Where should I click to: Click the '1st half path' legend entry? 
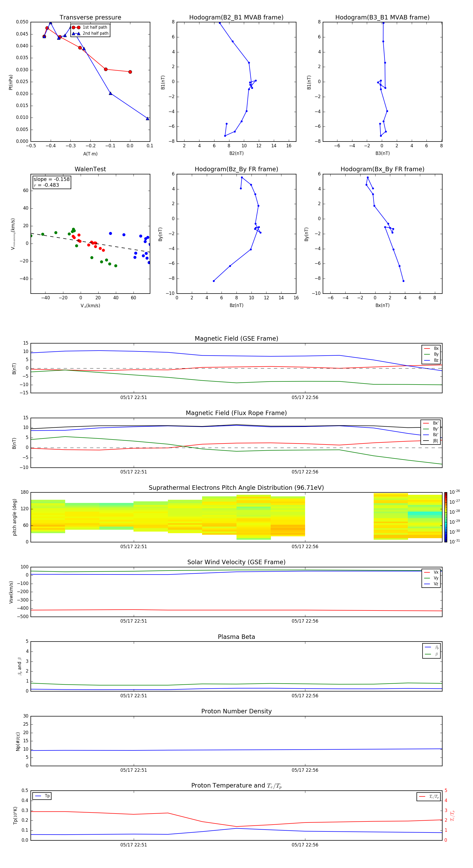pyautogui.click(x=90, y=27)
